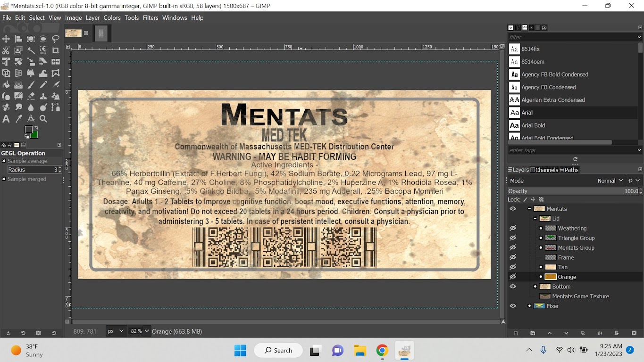Select the Crop tool
The image size is (644, 362).
[x=56, y=50]
